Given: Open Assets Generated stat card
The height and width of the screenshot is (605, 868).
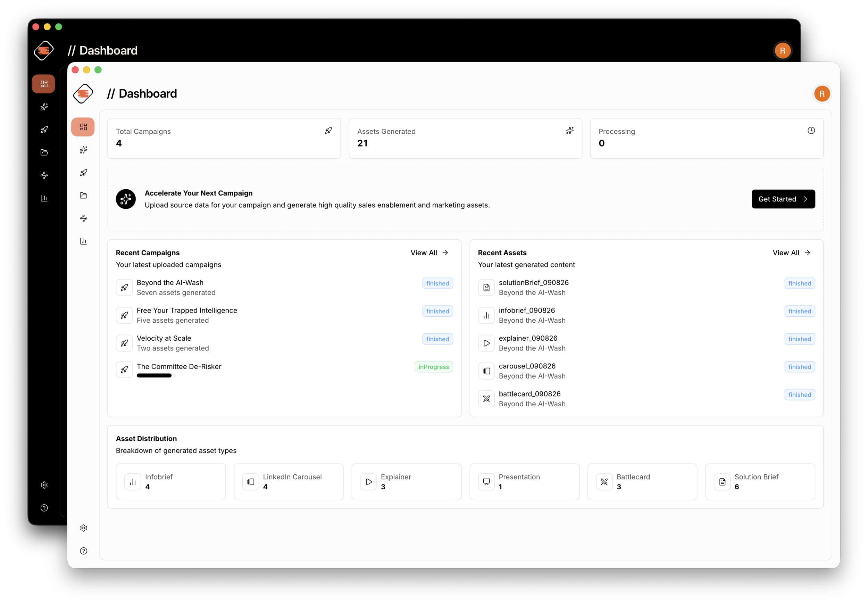Looking at the screenshot, I should coord(465,138).
